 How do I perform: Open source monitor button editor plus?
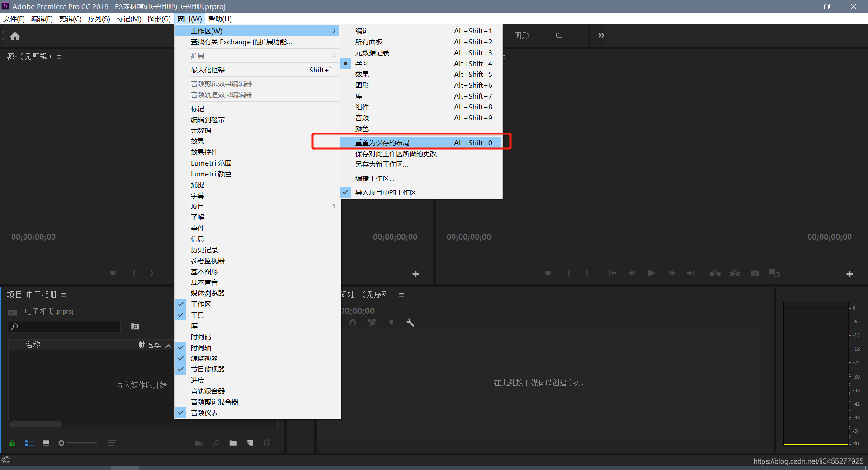click(x=415, y=274)
